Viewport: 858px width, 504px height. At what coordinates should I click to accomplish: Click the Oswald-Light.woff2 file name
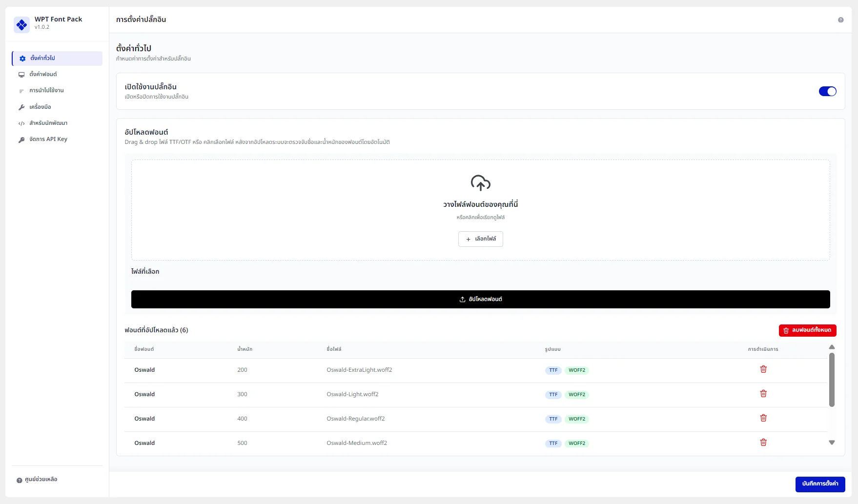(352, 394)
